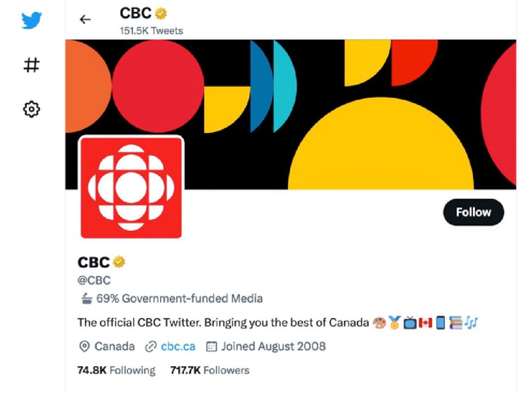
Task: Click the location pin icon next to Canada
Action: click(x=84, y=346)
